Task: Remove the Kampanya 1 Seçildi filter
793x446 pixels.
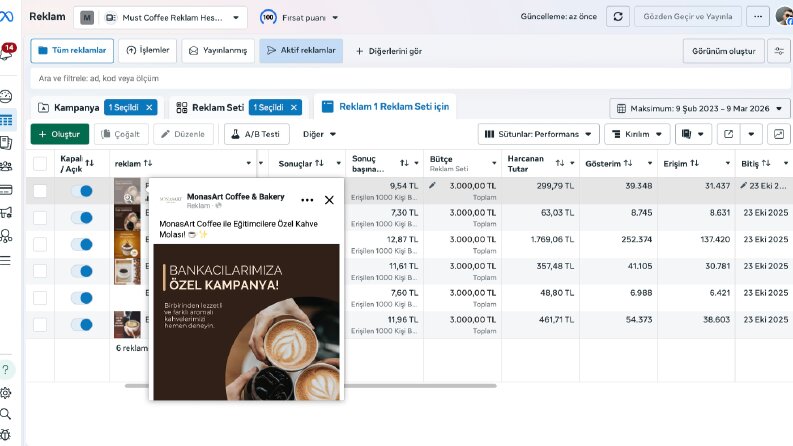Action: [x=149, y=107]
